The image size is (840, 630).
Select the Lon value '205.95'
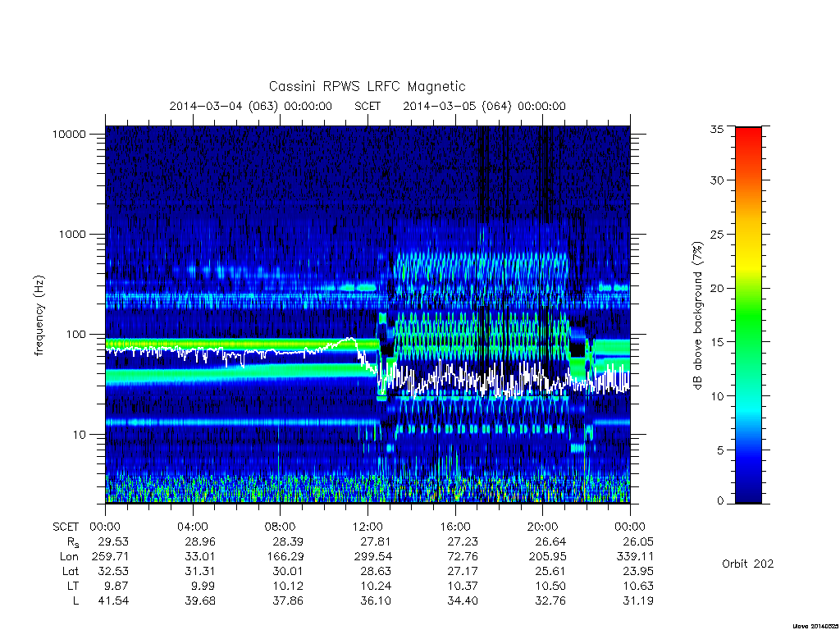(548, 557)
